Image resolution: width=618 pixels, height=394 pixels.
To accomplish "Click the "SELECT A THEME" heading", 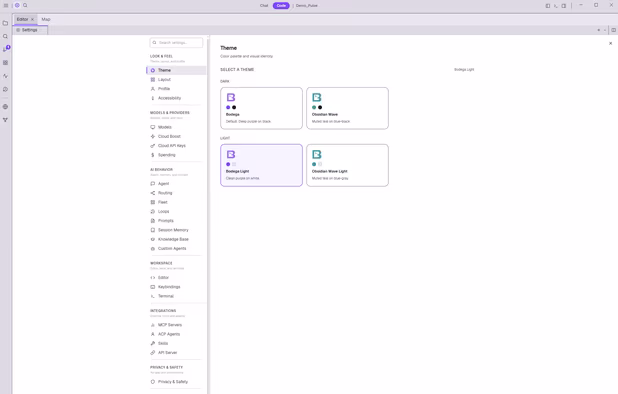I will point(237,70).
